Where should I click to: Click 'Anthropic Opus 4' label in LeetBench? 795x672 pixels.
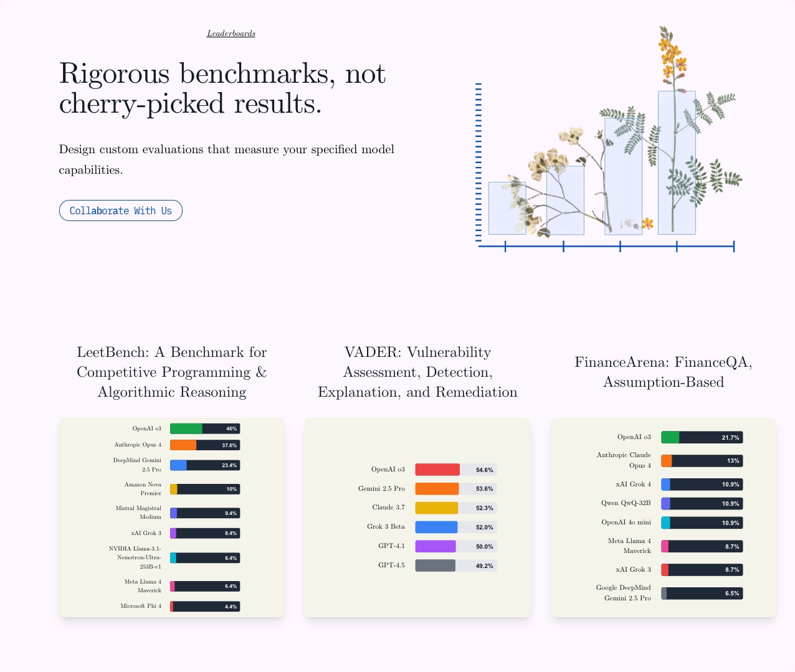coord(138,445)
